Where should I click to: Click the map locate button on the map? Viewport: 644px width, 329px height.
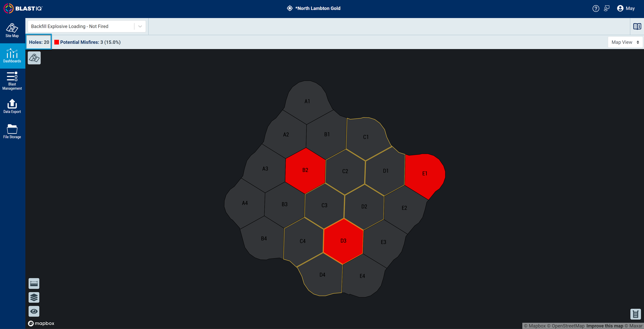34,58
